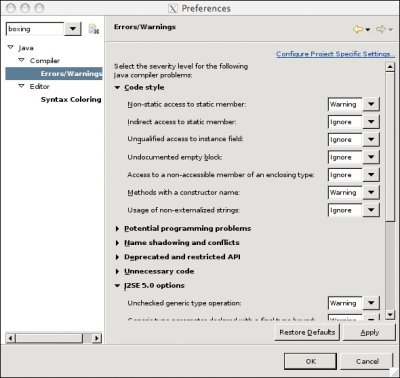Screen dimensions: 400x378
Task: Click the tree pane scroll left arrow
Action: click(10, 338)
